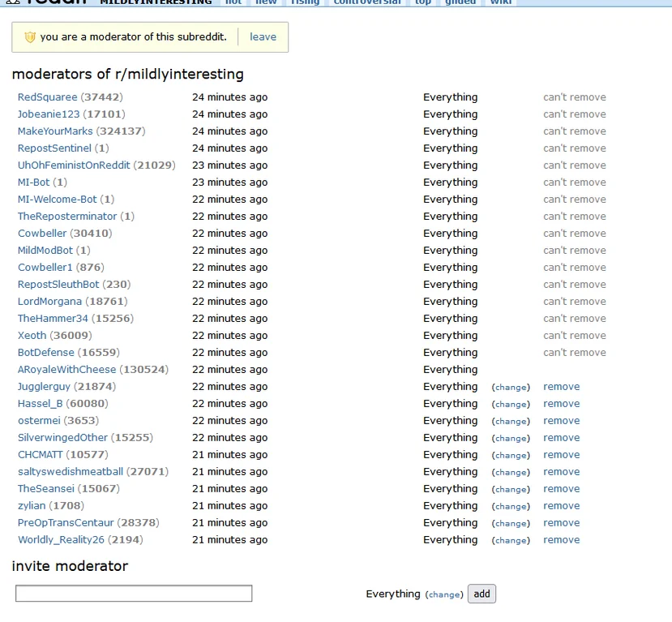
Task: Open RedSquaree's profile
Action: click(x=47, y=97)
